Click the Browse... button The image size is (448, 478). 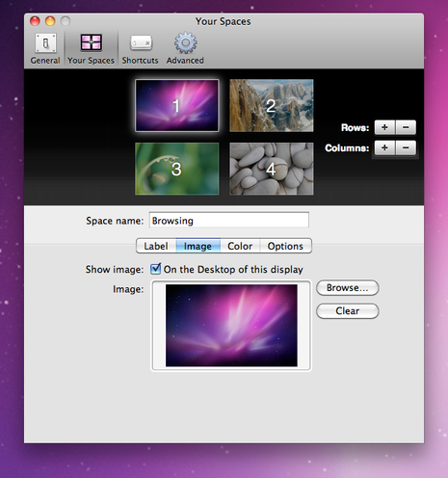click(348, 288)
